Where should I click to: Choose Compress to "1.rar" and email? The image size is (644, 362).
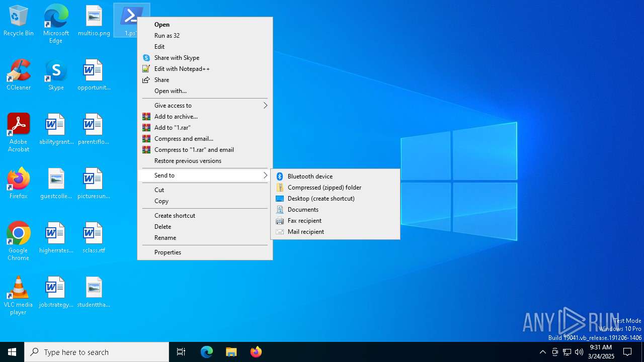(205, 150)
